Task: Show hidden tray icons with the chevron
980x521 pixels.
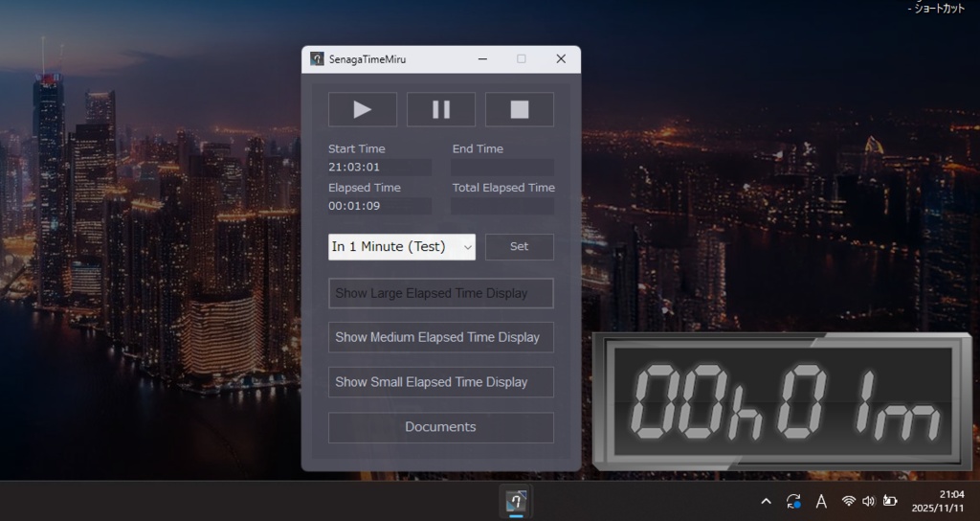Action: coord(767,501)
